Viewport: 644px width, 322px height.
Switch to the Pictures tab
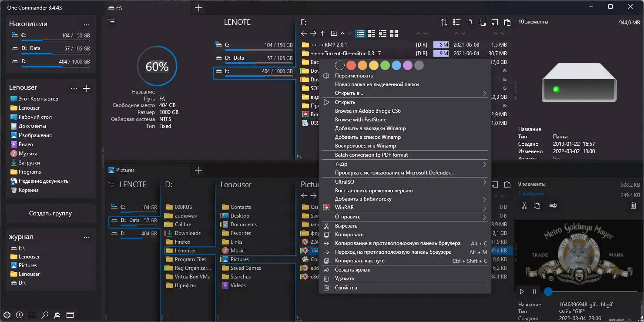tap(148, 170)
